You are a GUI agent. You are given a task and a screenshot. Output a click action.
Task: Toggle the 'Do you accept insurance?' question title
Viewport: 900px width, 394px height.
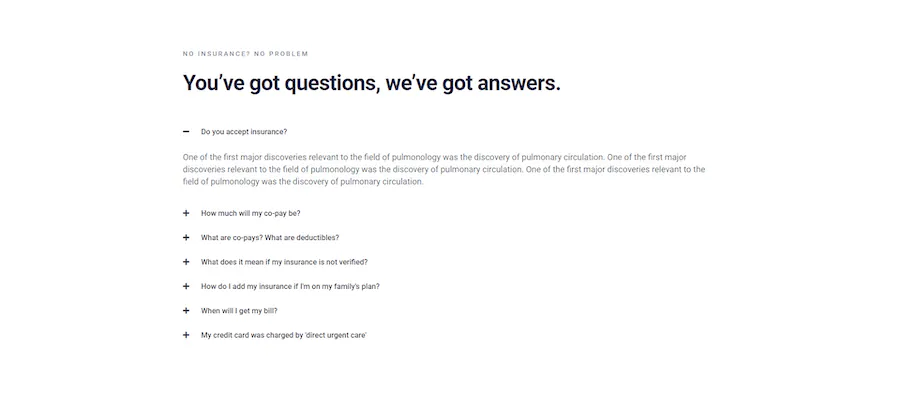pyautogui.click(x=244, y=132)
